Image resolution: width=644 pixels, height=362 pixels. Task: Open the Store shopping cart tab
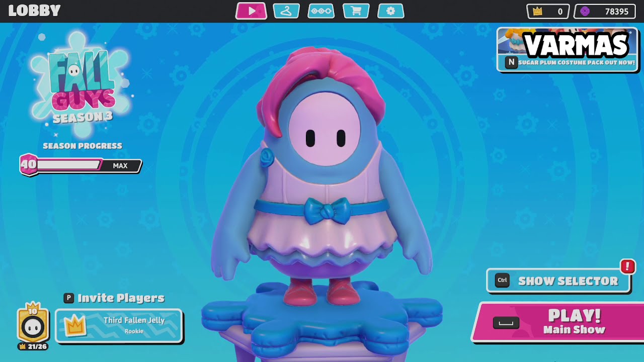(356, 11)
